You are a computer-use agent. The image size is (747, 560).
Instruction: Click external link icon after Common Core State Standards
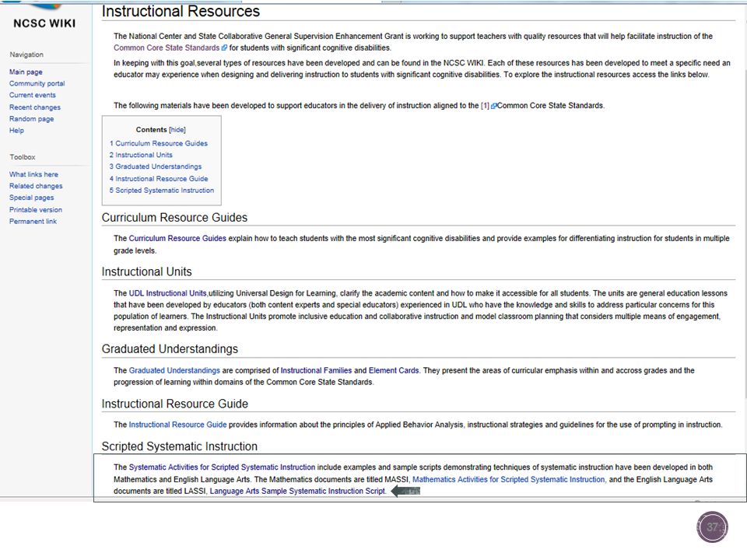(224, 47)
